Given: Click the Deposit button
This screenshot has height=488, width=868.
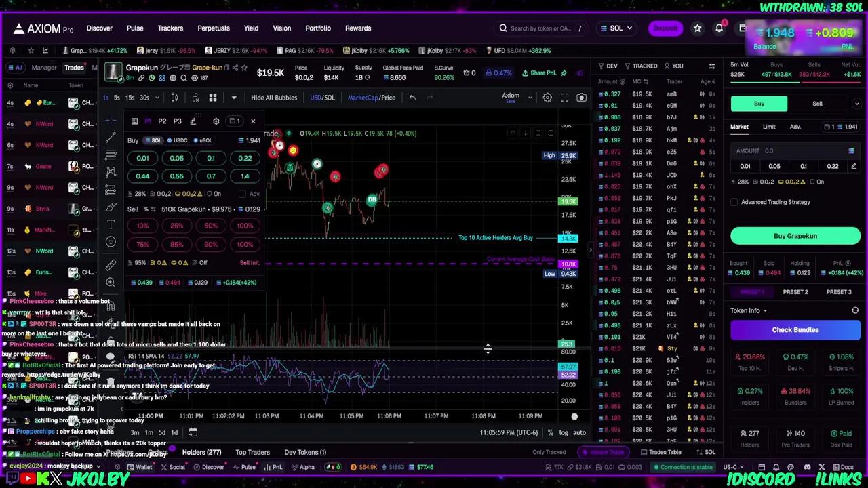Looking at the screenshot, I should 665,28.
